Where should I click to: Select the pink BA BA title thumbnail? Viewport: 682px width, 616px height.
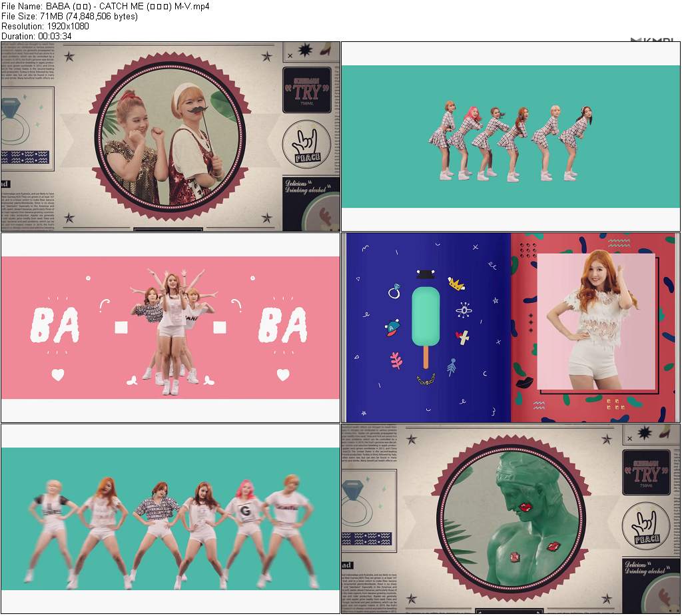pyautogui.click(x=170, y=327)
